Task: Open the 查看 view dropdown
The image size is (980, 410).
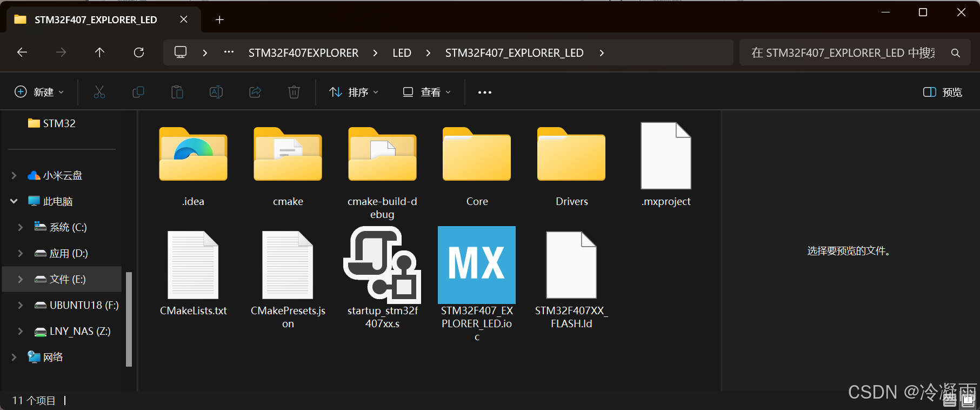Action: [427, 92]
